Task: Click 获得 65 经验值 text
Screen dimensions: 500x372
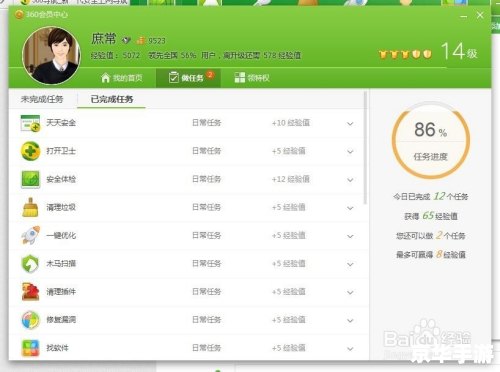Action: [x=431, y=216]
